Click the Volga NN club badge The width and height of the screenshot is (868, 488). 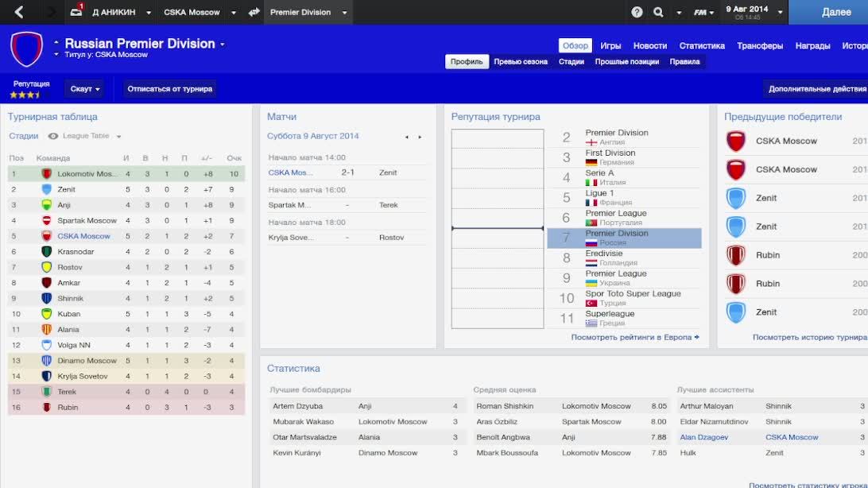pyautogui.click(x=46, y=345)
